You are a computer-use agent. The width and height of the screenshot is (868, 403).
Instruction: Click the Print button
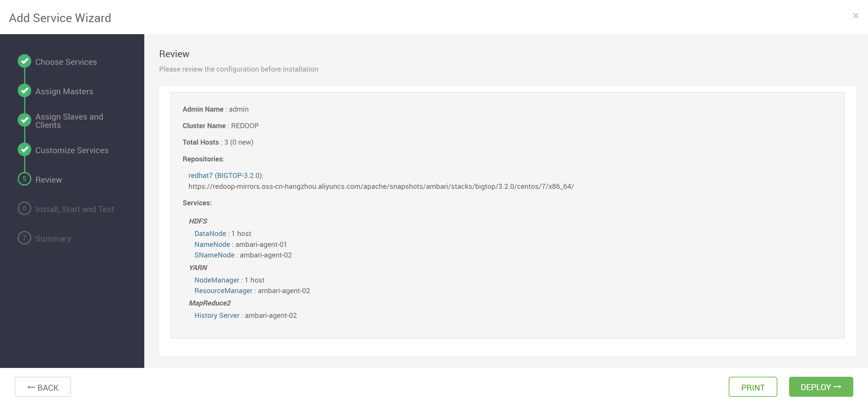point(753,387)
